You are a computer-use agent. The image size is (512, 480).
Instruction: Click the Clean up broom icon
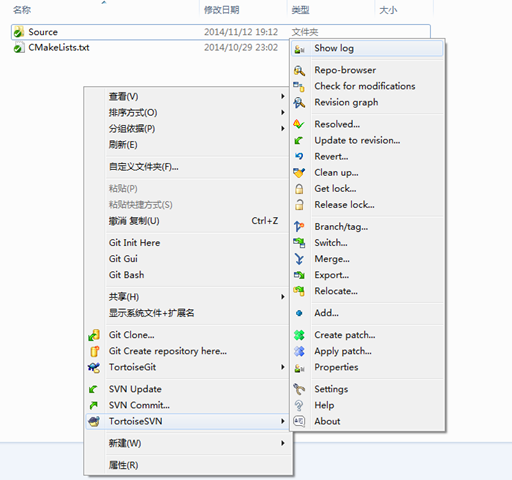point(299,173)
